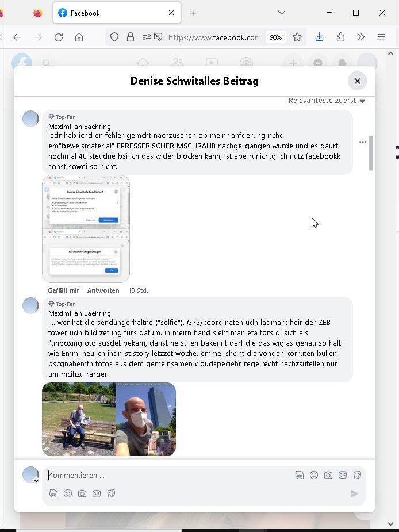
Task: Open the downloads panel
Action: (319, 37)
